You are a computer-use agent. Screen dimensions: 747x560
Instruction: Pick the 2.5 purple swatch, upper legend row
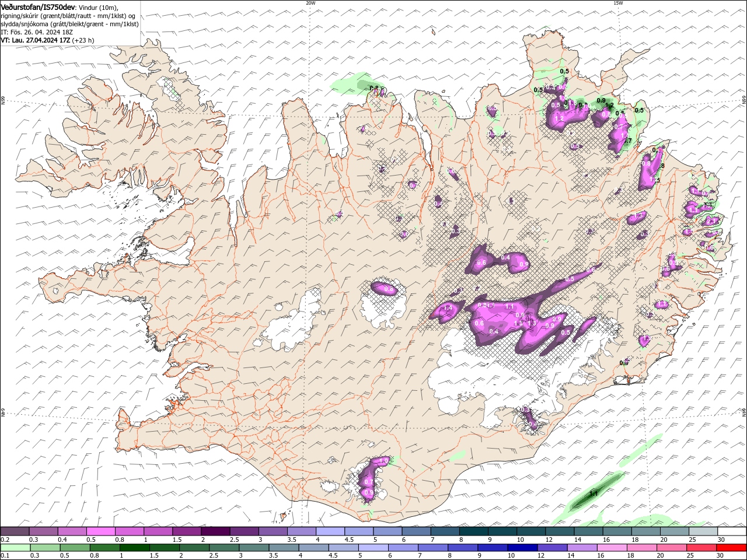[244, 531]
